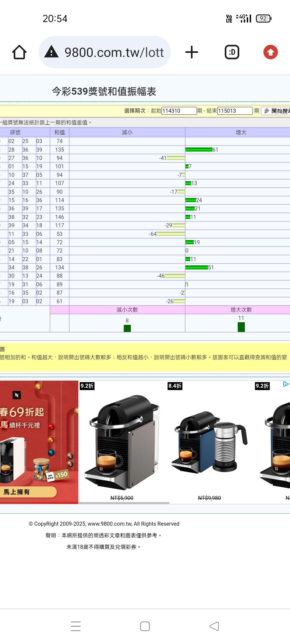Tap the 和值 column header
This screenshot has height=644, width=290.
[x=59, y=132]
